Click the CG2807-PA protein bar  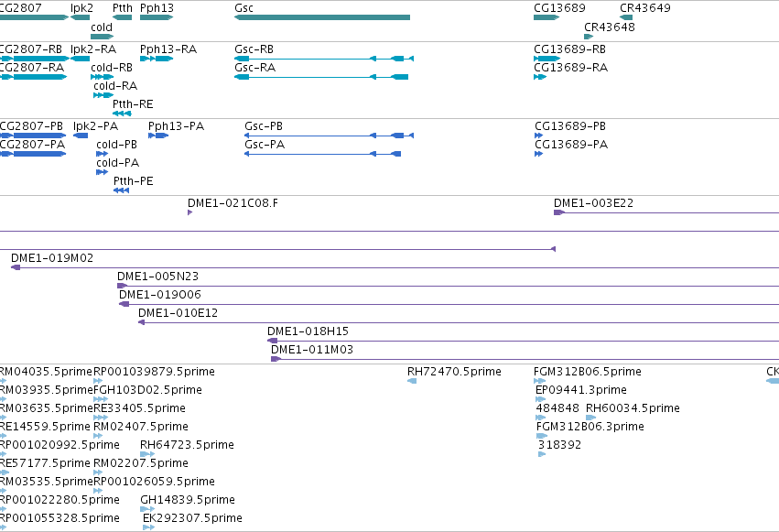coord(33,154)
